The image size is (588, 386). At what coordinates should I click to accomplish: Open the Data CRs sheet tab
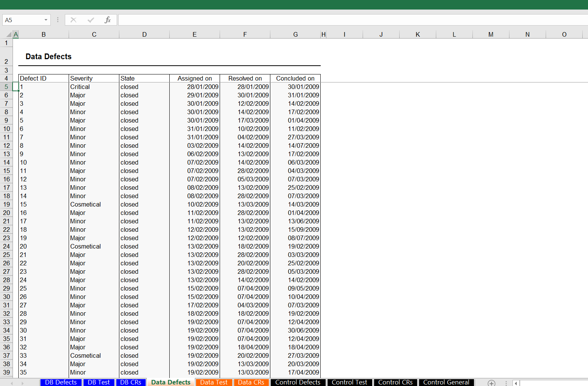tap(251, 382)
